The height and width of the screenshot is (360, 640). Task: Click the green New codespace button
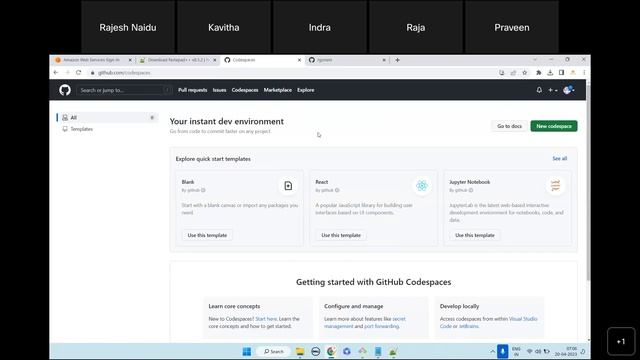pyautogui.click(x=554, y=126)
